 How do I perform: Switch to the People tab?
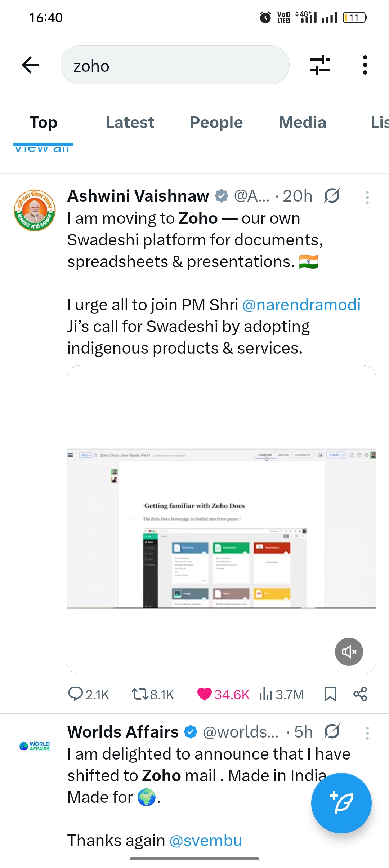216,123
